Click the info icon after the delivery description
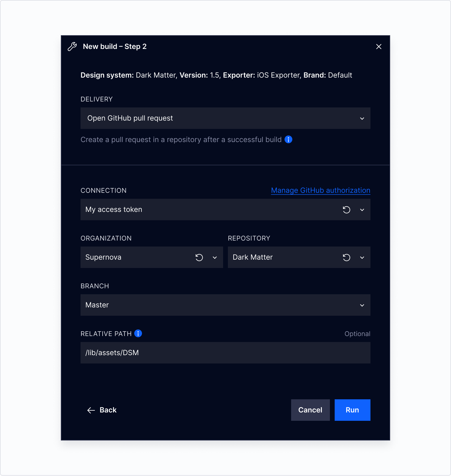Screen dimensions: 451x476 coord(288,139)
